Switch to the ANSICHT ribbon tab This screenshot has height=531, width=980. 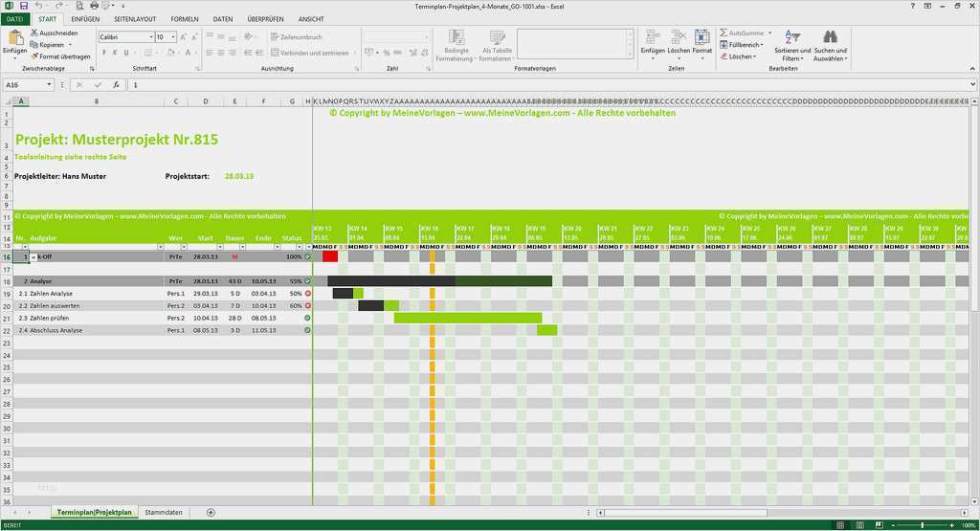tap(311, 19)
